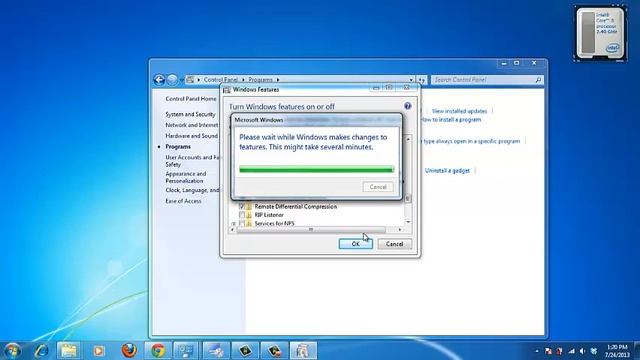Image resolution: width=640 pixels, height=360 pixels.
Task: Select Remote Differential Compression row text
Action: 296,207
